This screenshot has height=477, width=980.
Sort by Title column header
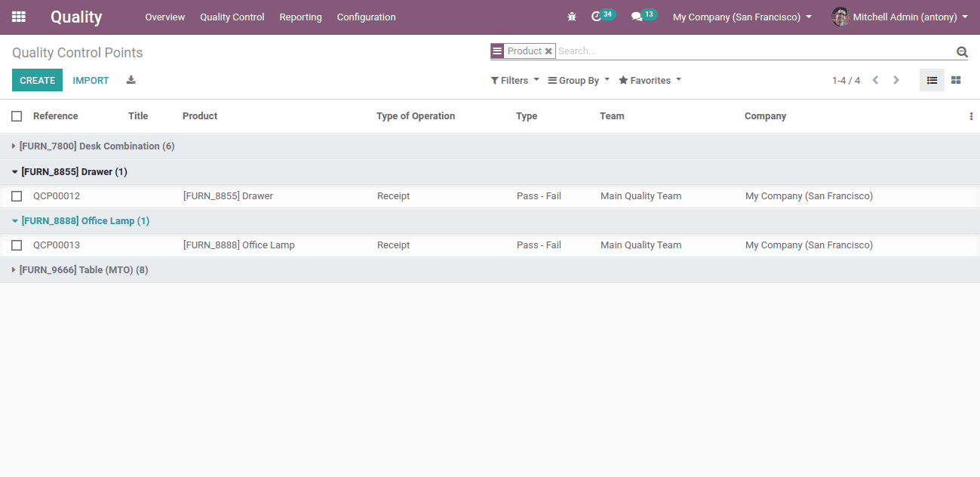pyautogui.click(x=138, y=116)
